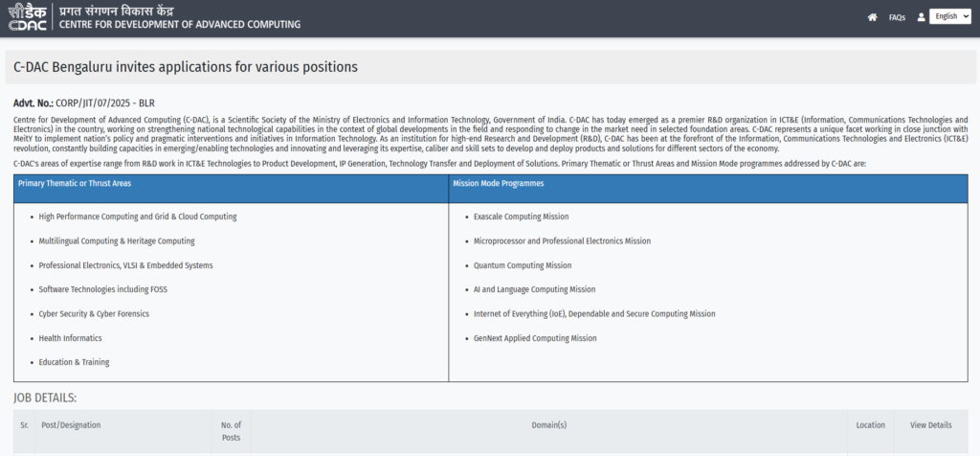
Task: Open the English language dropdown
Action: click(949, 17)
